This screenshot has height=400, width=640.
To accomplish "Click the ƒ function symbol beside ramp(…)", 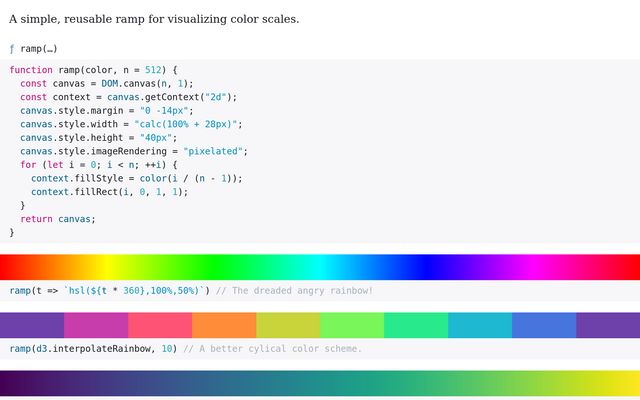I will tap(12, 48).
